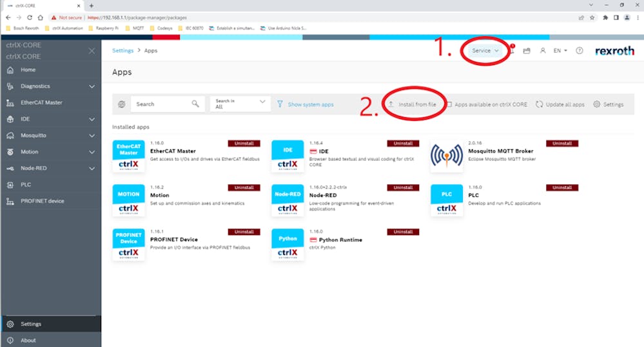644x347 pixels.
Task: Click the EtherCAT Master app tile icon
Action: 128,156
